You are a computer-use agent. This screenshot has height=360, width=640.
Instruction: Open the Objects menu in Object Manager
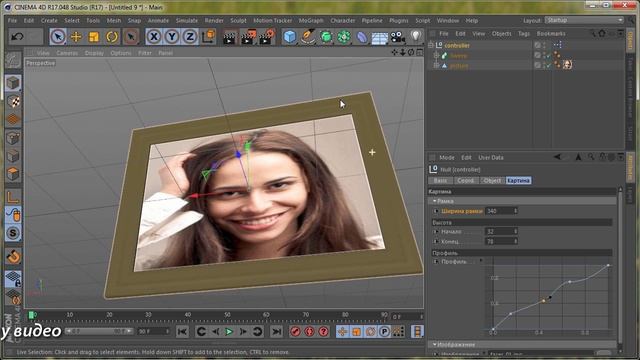click(502, 33)
